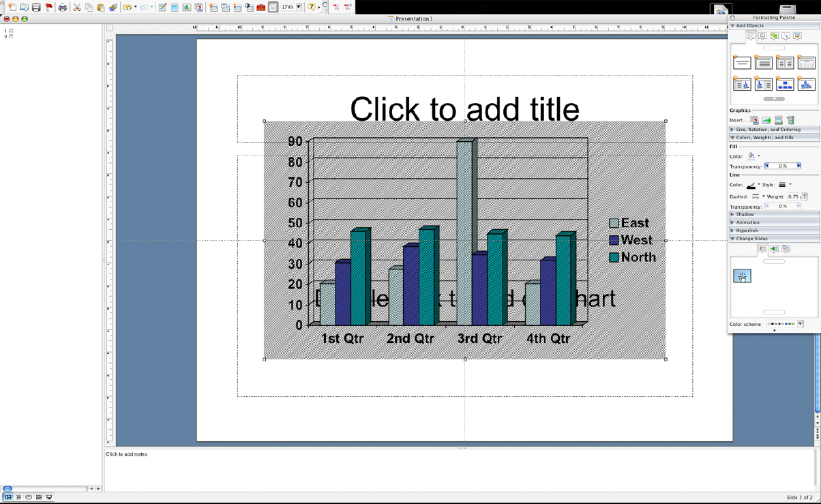Switch to second Change Slides tab
Image resolution: width=821 pixels, height=504 pixels.
[x=774, y=250]
